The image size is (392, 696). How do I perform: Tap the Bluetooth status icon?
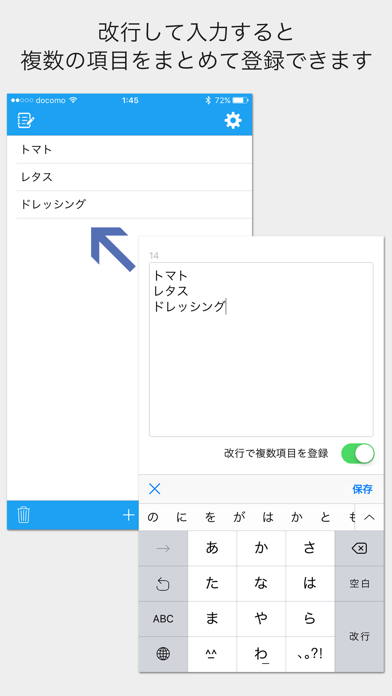[207, 100]
